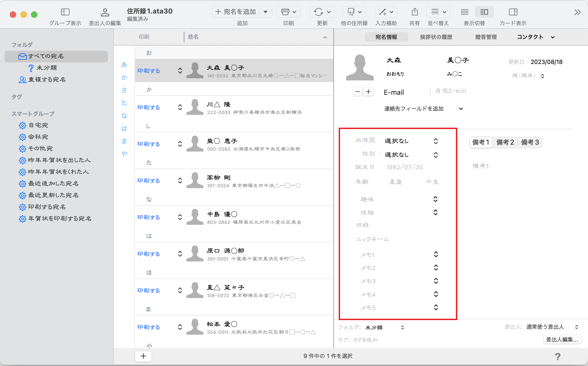Viewport: 588px width, 366px height.
Task: Open the input assist tool icon
Action: (x=382, y=12)
